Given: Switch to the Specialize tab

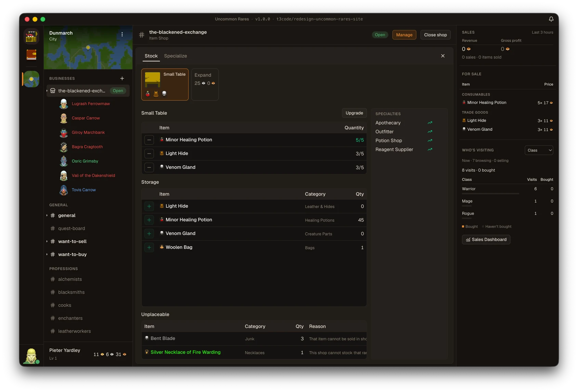Looking at the screenshot, I should pyautogui.click(x=175, y=56).
